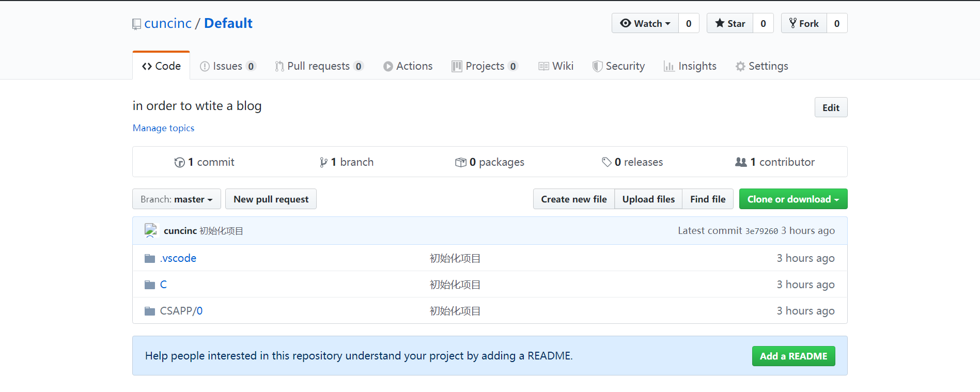Click the cuncinc avatar thumbnail

[x=151, y=230]
